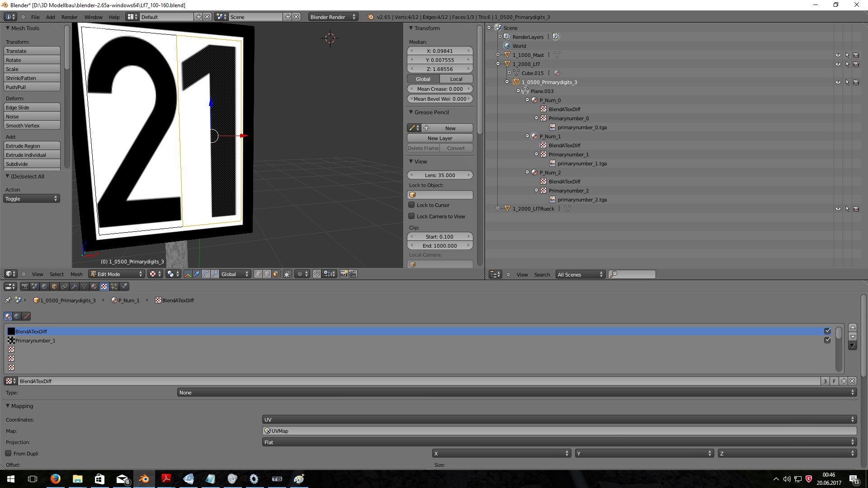
Task: Enable face select mode cube icon
Action: tap(276, 274)
